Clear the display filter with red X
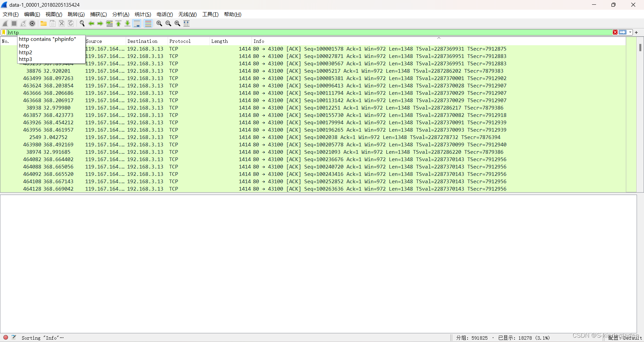The width and height of the screenshot is (644, 342). pos(615,32)
